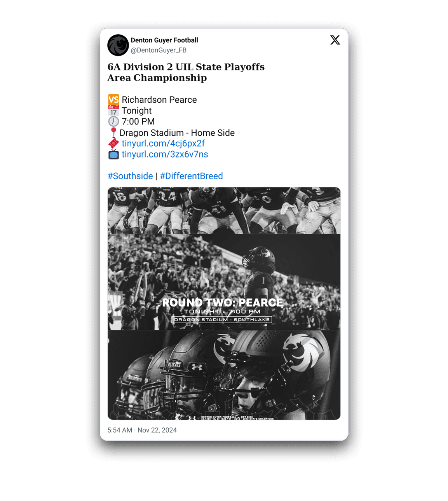Click the ROUND TWO: PEARCE title in the graphic
The width and height of the screenshot is (448, 501).
click(x=222, y=303)
